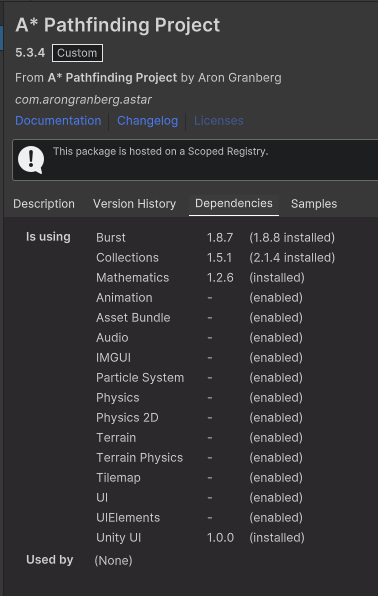Click the Terrain Physics dependency row

click(x=200, y=458)
